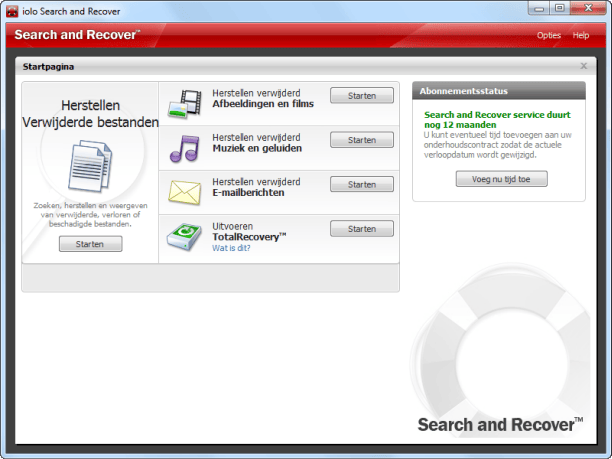Start the TotalRecovery process
This screenshot has height=459, width=612.
pos(362,229)
